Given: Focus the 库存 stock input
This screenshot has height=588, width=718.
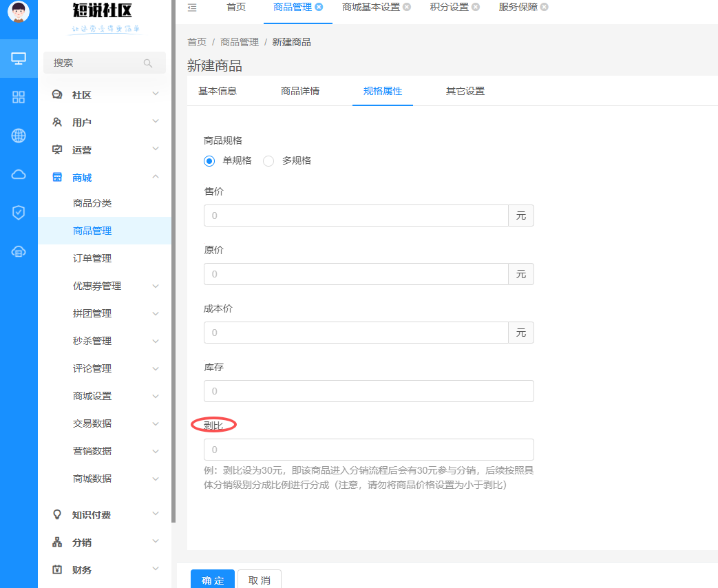Looking at the screenshot, I should coord(368,392).
